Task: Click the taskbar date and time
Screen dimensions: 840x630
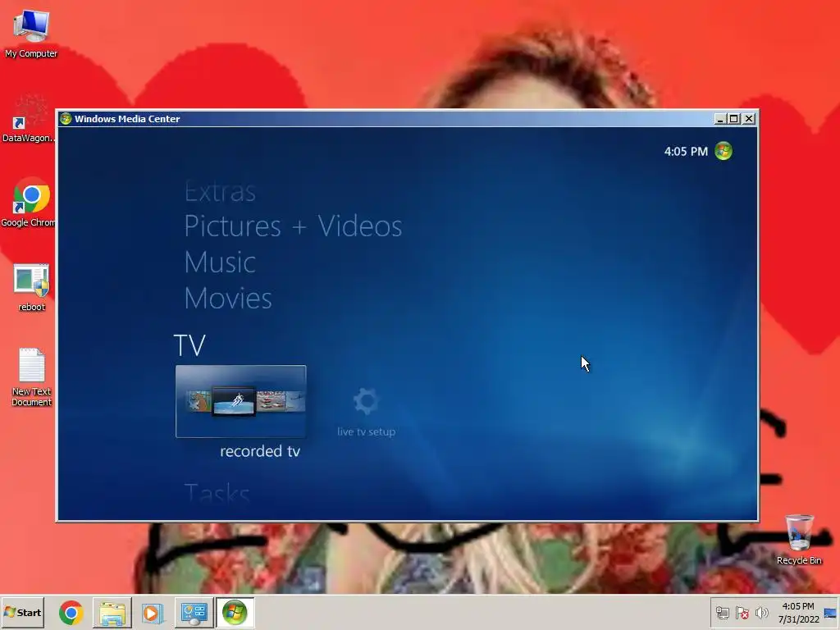Action: click(x=798, y=613)
